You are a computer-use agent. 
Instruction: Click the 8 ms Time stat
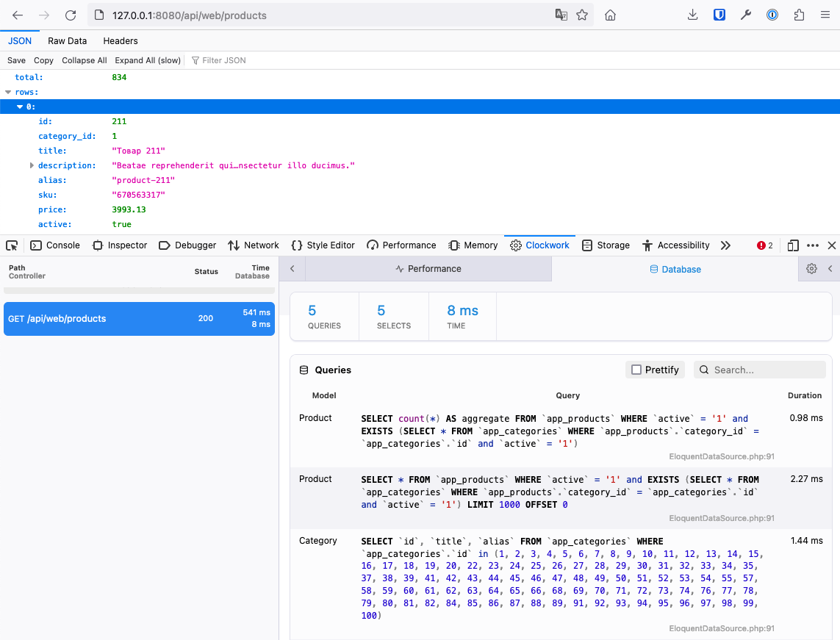462,317
